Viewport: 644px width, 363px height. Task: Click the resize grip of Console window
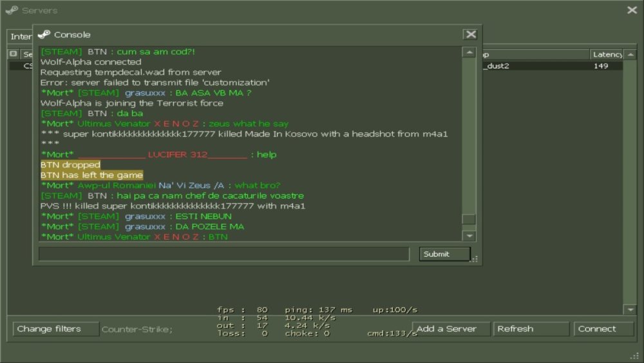click(x=475, y=259)
